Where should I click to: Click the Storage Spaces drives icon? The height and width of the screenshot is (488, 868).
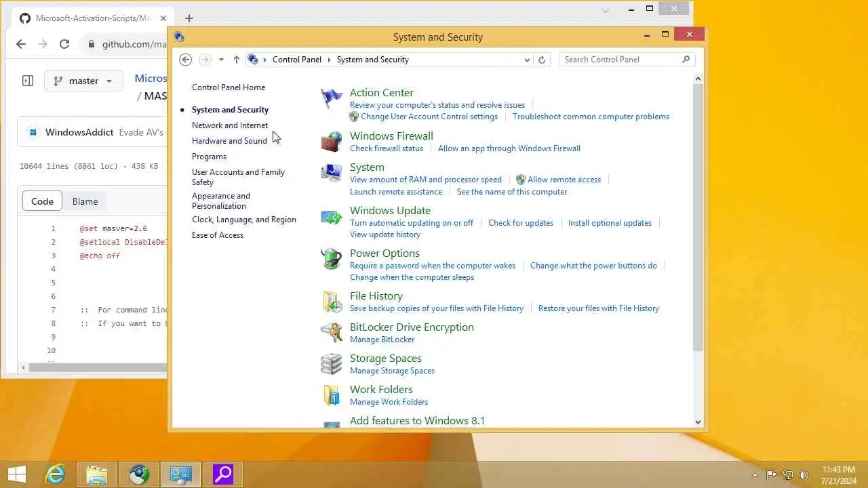332,364
